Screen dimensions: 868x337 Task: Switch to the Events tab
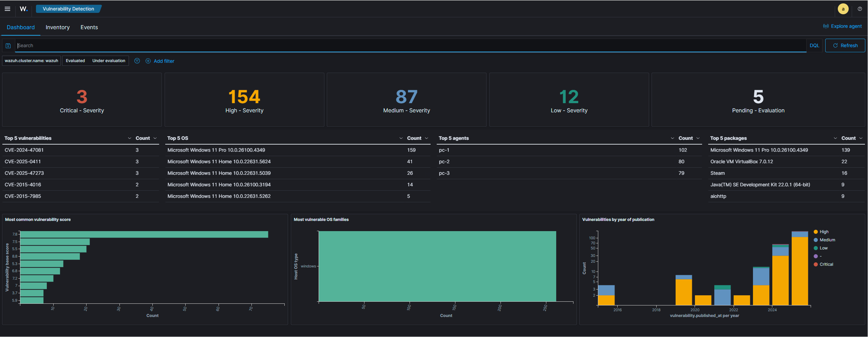[x=89, y=27]
